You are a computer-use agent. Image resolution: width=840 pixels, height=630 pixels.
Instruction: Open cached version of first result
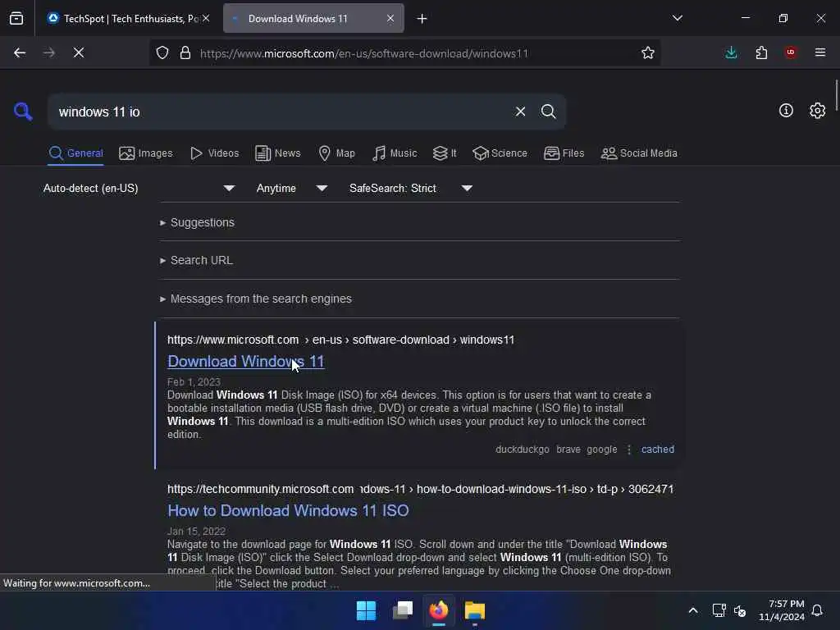[658, 450]
